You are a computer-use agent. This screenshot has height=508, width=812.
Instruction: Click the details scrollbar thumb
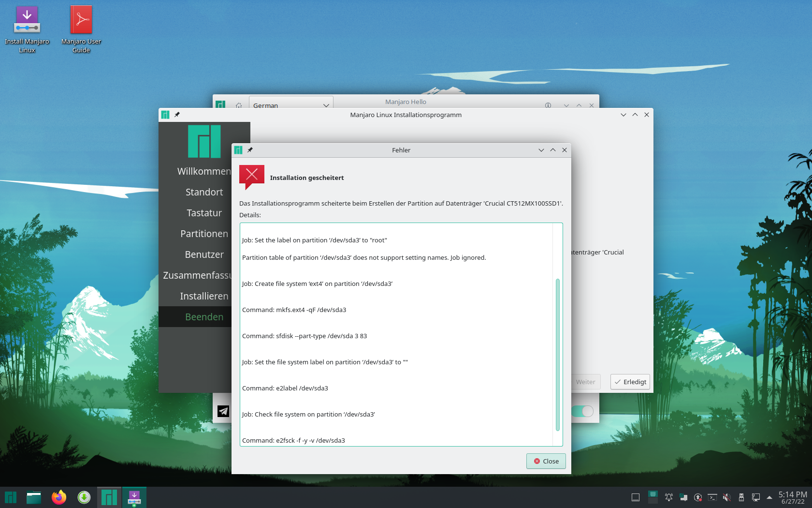click(558, 355)
